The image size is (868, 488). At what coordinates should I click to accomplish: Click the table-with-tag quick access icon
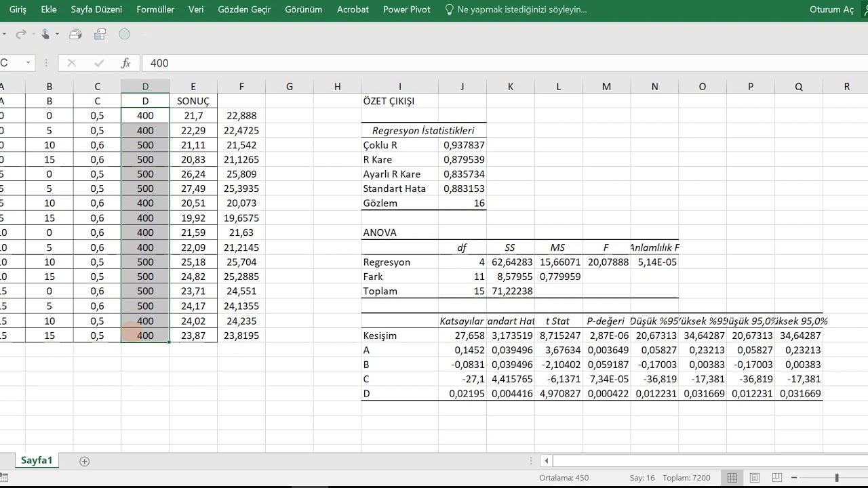(100, 34)
